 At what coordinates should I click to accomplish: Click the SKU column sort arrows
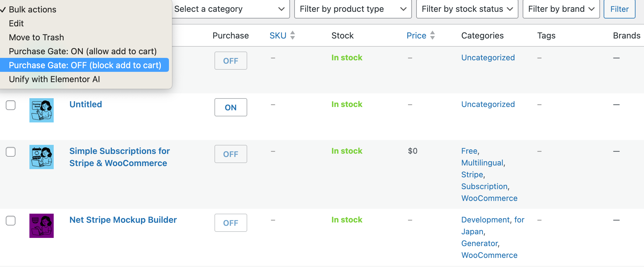[292, 35]
